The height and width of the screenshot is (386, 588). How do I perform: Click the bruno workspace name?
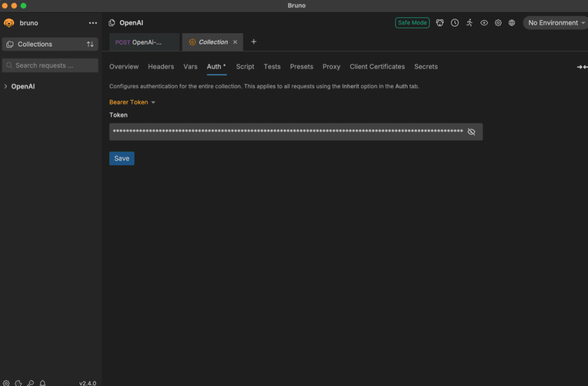[x=29, y=23]
